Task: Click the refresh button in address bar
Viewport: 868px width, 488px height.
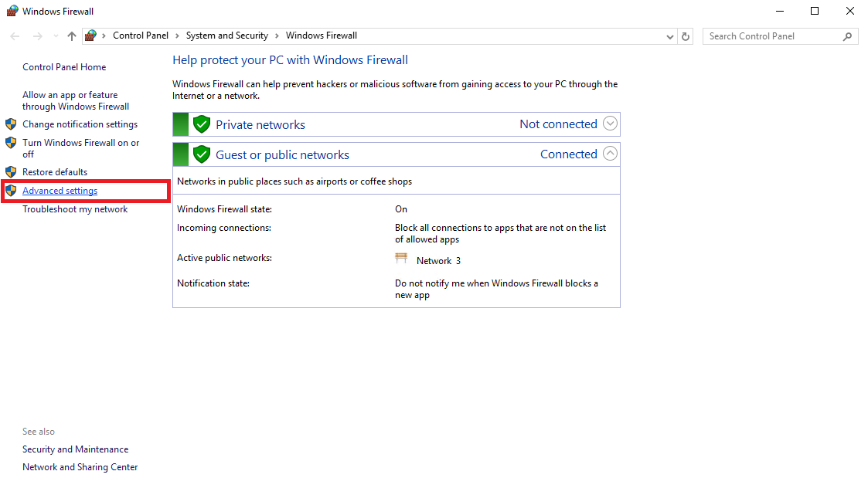Action: point(686,36)
